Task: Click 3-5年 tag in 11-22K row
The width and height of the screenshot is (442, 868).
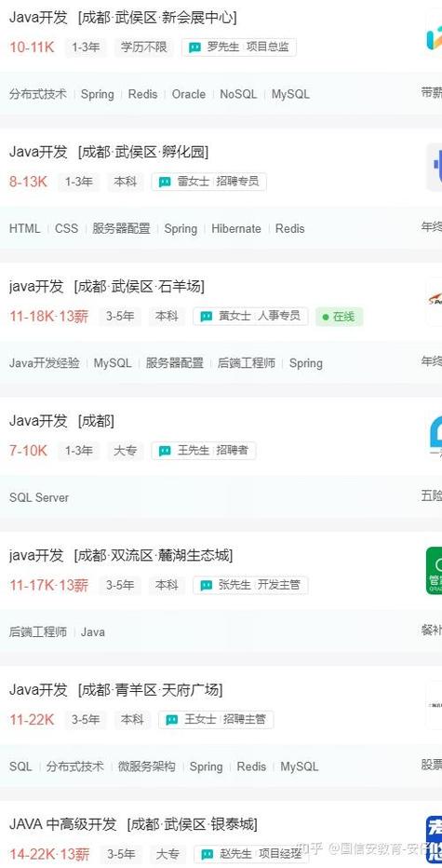Action: (x=86, y=720)
